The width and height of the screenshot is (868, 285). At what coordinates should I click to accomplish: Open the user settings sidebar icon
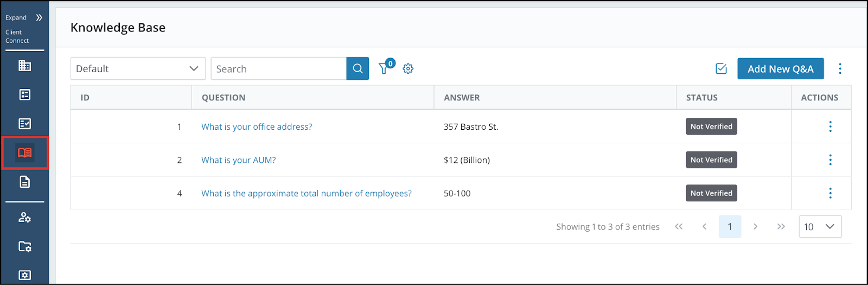pos(24,217)
